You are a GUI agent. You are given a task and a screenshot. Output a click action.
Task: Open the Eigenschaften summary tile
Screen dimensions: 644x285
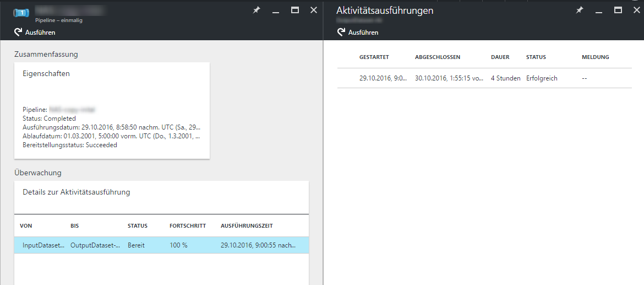(112, 110)
